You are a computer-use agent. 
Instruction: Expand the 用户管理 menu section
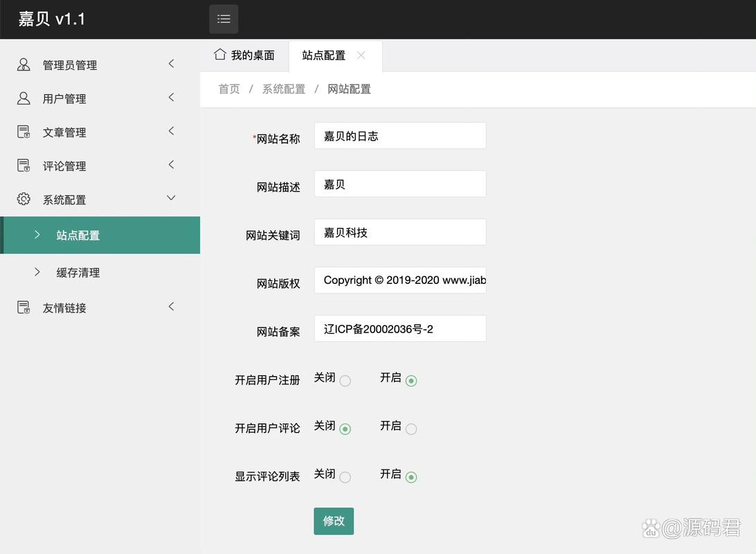tap(171, 97)
